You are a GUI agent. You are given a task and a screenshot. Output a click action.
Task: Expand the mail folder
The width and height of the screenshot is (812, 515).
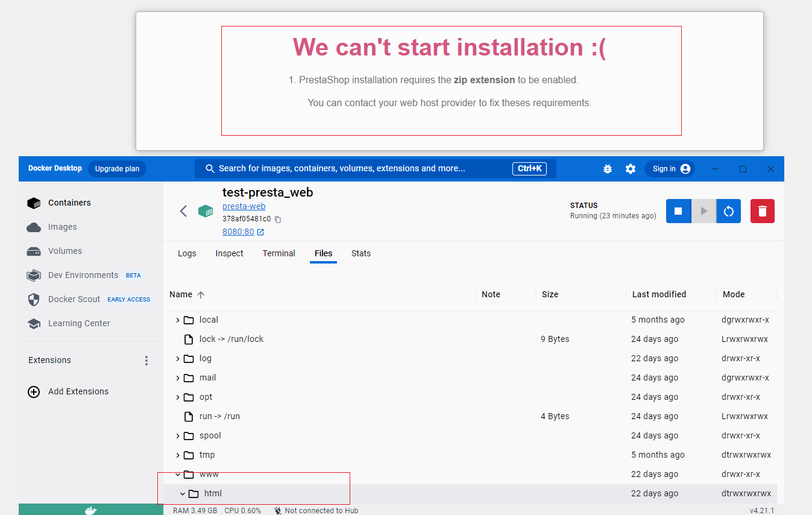178,378
